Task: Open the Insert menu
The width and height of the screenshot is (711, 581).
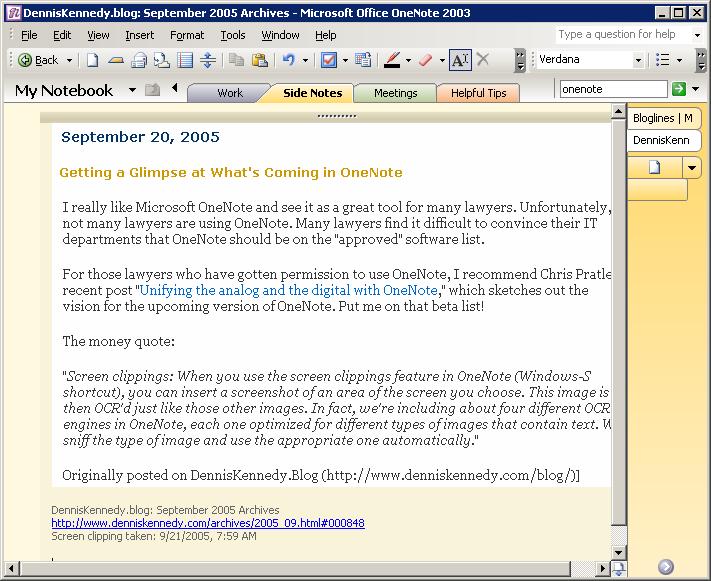Action: [x=140, y=35]
